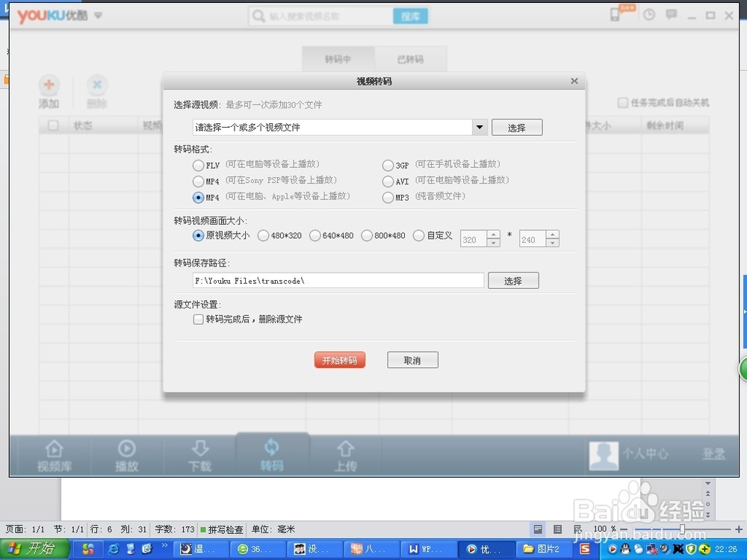Close the 视频转码 dialog
The image size is (747, 560).
pos(574,81)
